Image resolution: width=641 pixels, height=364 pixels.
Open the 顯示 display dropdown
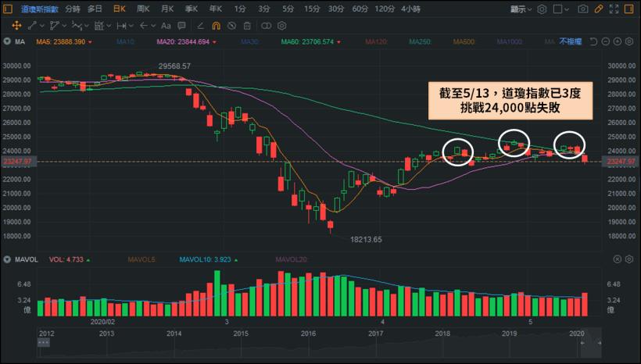tap(521, 9)
